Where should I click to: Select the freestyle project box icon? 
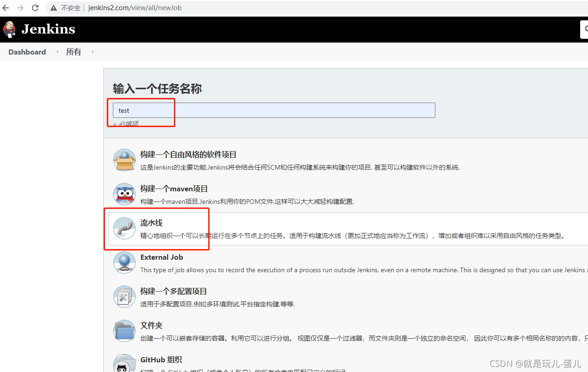point(124,160)
